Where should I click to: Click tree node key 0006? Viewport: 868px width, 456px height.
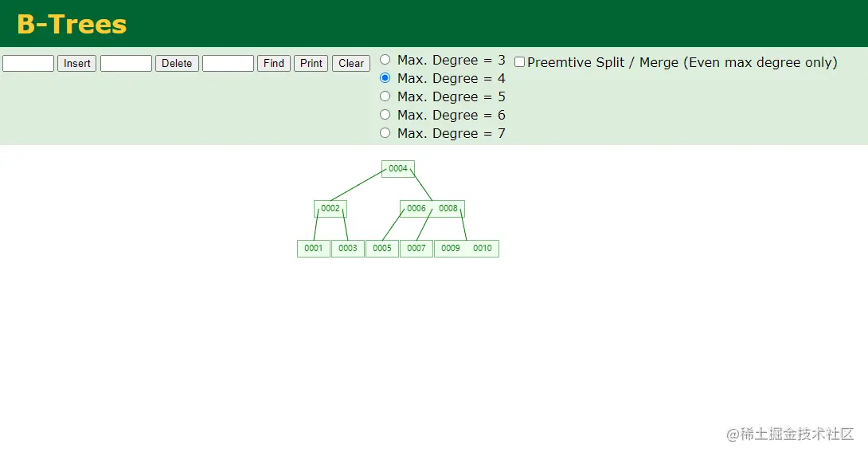tap(416, 208)
